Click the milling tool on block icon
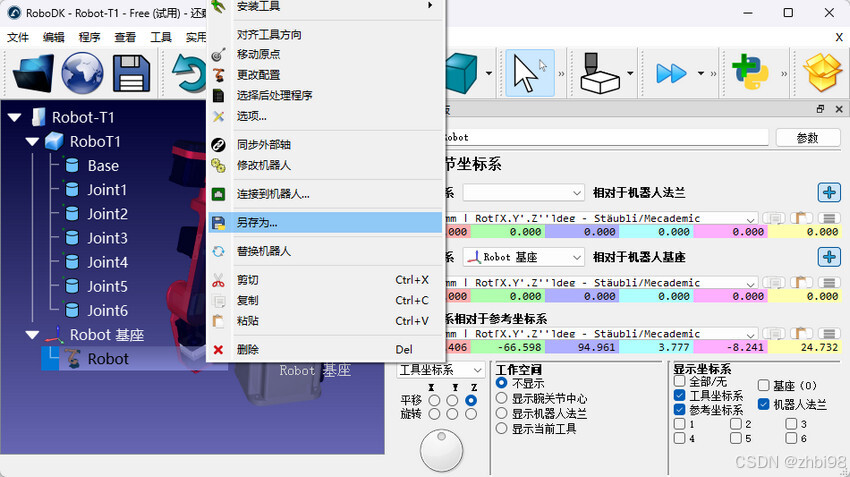 600,73
